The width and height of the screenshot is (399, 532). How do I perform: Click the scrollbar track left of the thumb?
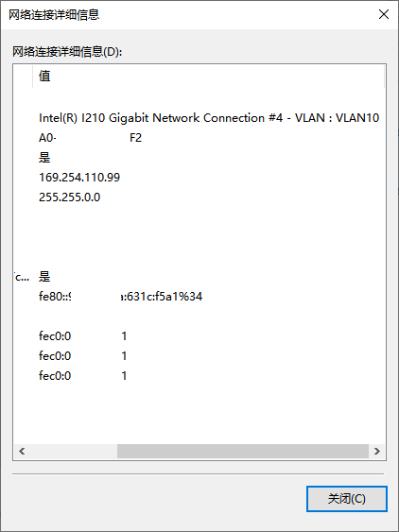coord(74,451)
